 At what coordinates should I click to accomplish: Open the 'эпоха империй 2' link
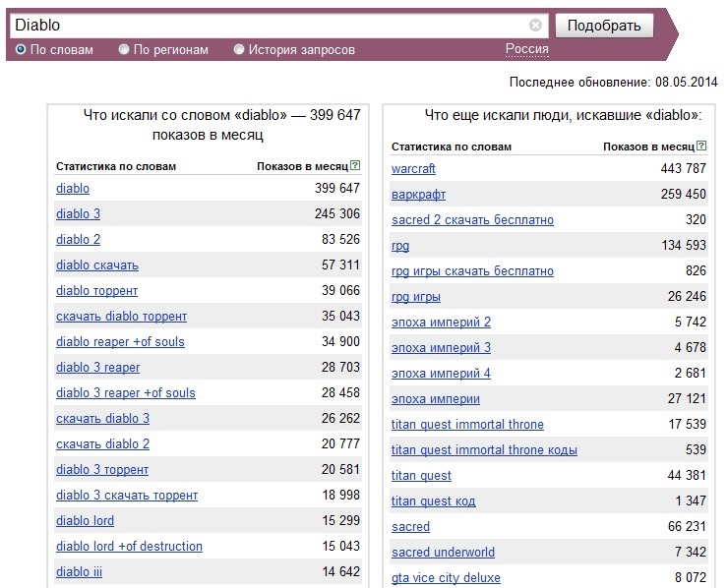coord(441,323)
